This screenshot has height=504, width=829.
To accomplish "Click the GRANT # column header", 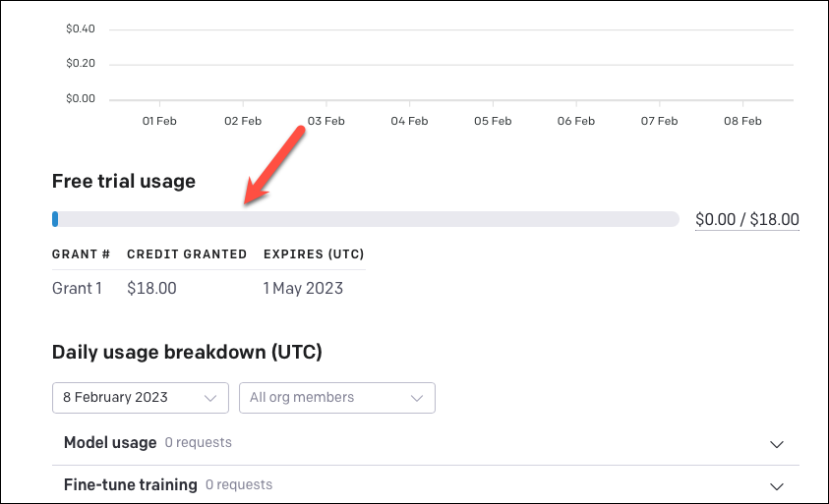I will pyautogui.click(x=81, y=254).
